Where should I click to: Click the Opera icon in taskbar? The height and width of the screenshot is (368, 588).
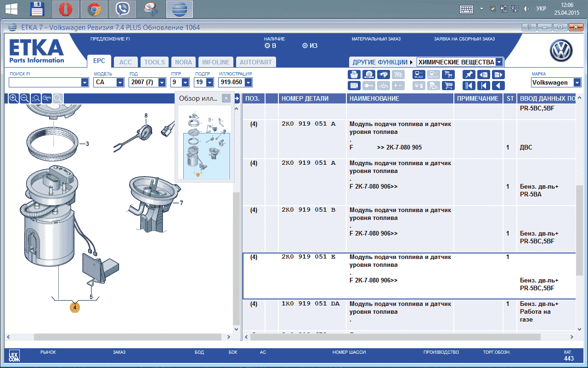coord(66,9)
